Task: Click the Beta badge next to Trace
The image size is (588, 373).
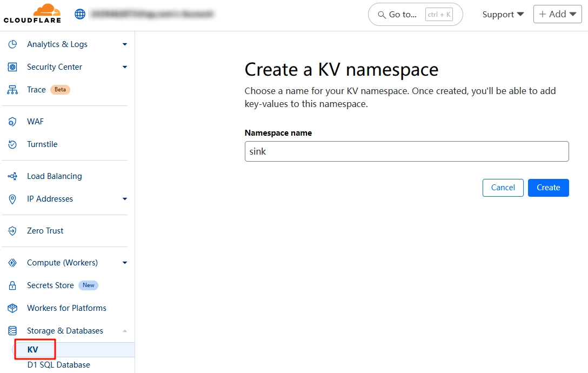Action: (x=60, y=90)
